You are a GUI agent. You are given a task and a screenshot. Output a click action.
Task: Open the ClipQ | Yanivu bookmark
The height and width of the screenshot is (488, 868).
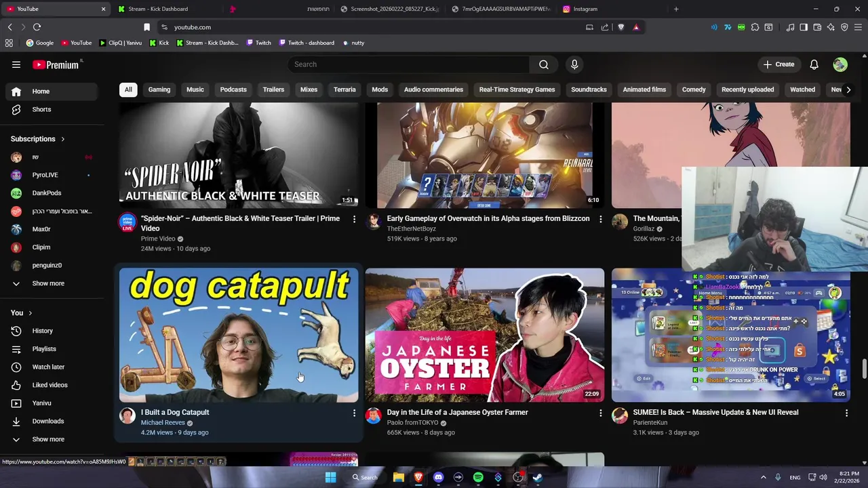coord(121,43)
